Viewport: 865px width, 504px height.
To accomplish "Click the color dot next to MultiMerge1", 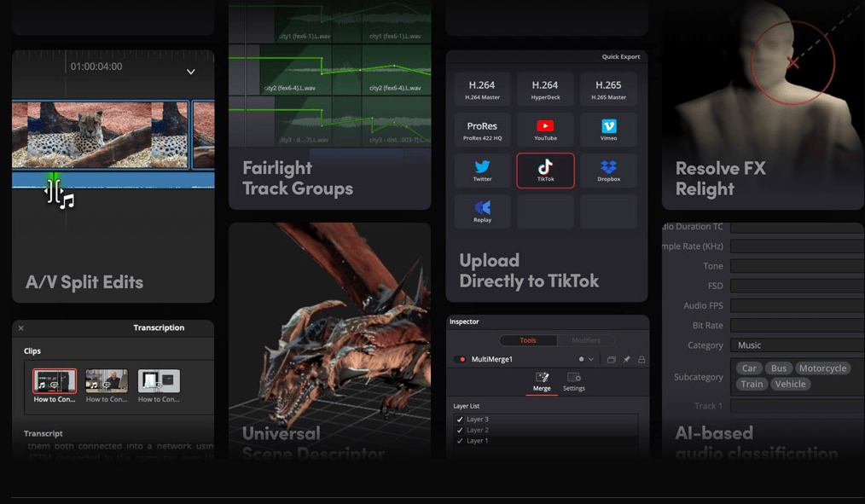I will coord(582,360).
